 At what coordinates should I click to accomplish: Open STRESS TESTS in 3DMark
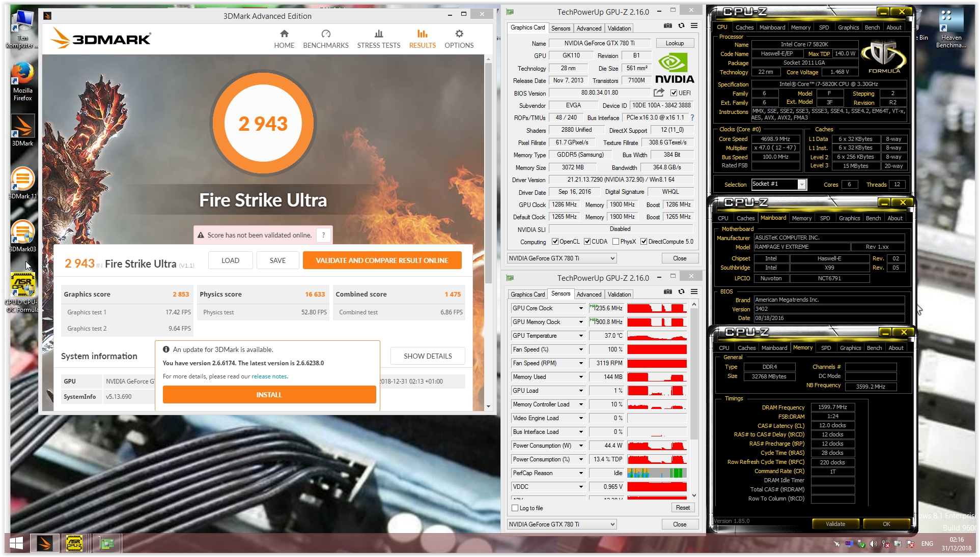click(379, 39)
